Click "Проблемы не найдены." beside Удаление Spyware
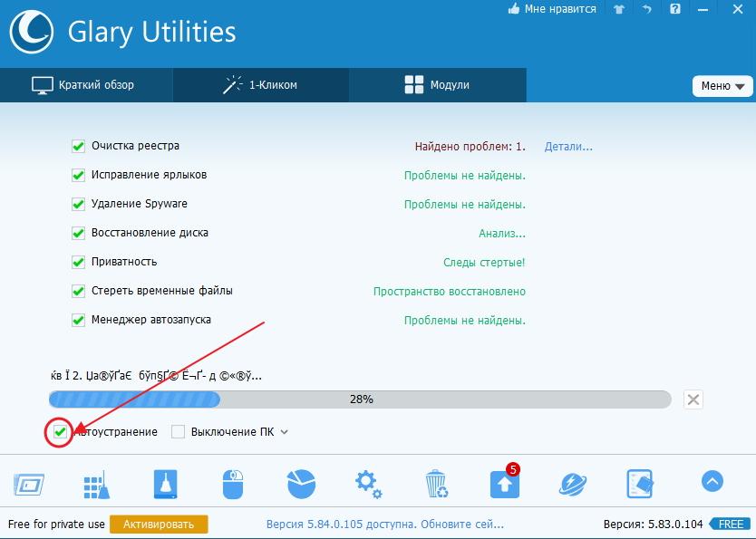 point(465,205)
